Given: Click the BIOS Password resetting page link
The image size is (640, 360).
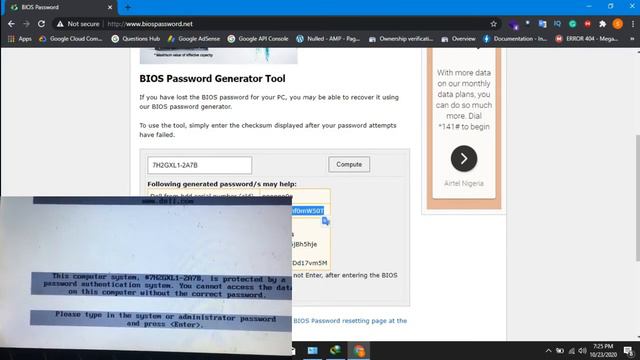Looking at the screenshot, I should point(350,321).
